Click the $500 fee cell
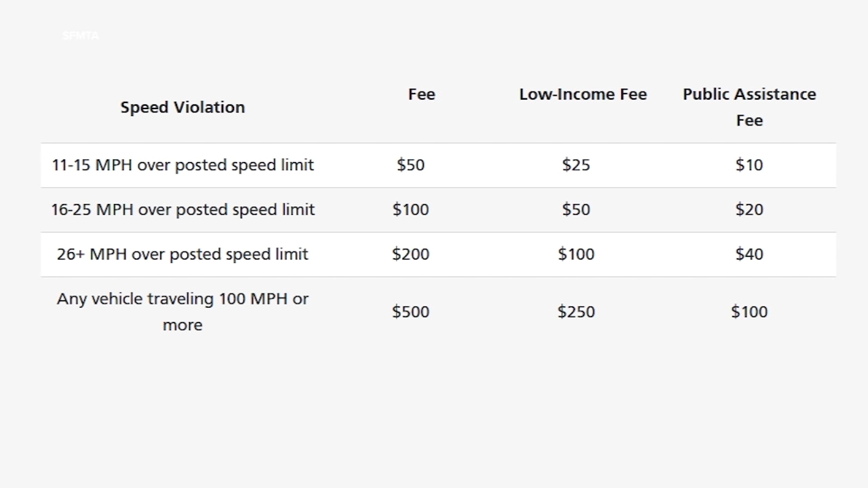The height and width of the screenshot is (488, 868). click(411, 312)
